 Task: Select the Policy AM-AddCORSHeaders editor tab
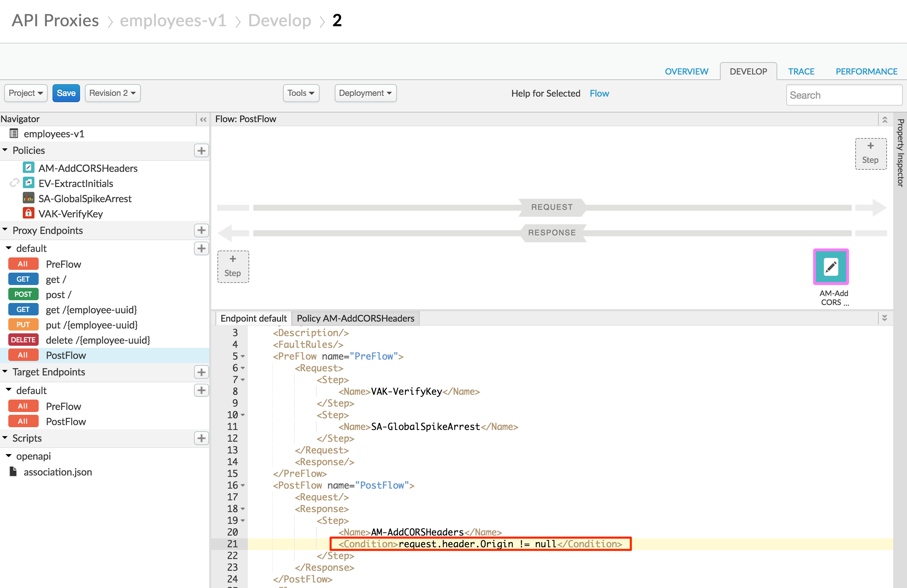click(355, 318)
